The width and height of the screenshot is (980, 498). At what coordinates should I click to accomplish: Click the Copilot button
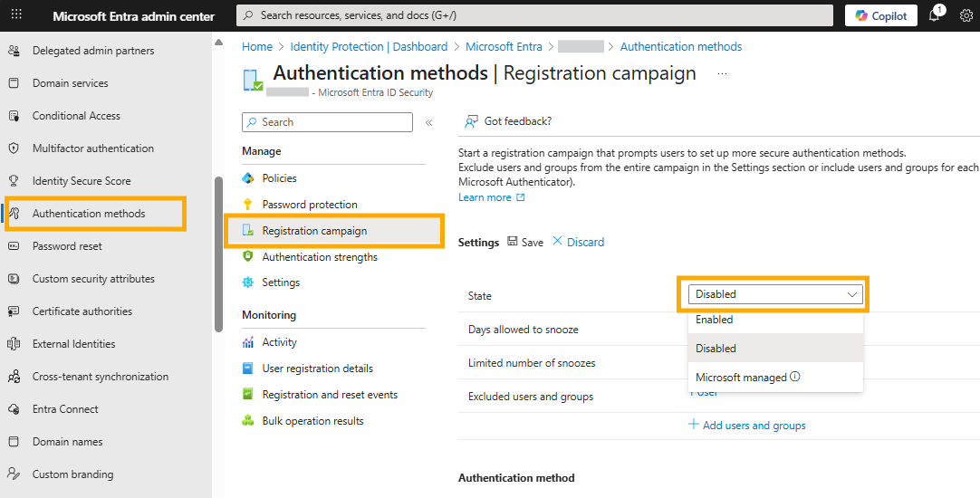click(880, 15)
